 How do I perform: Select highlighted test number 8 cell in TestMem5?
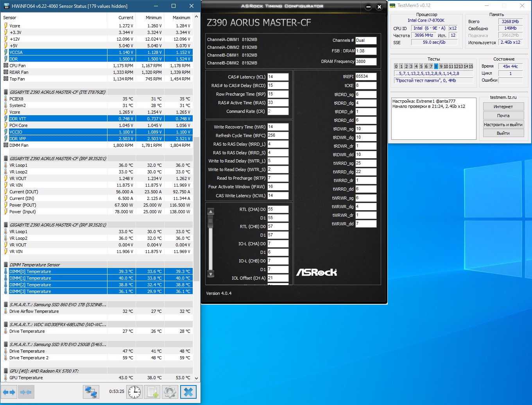436,66
